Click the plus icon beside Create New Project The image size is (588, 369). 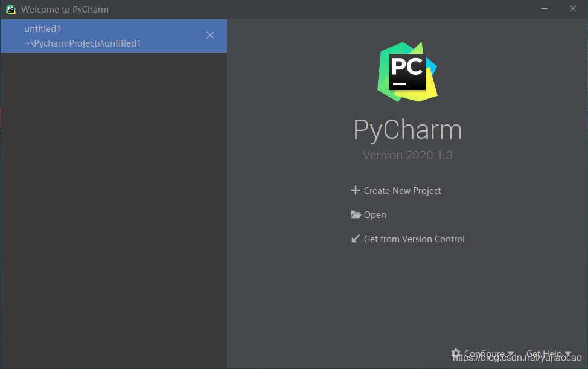[x=355, y=190]
